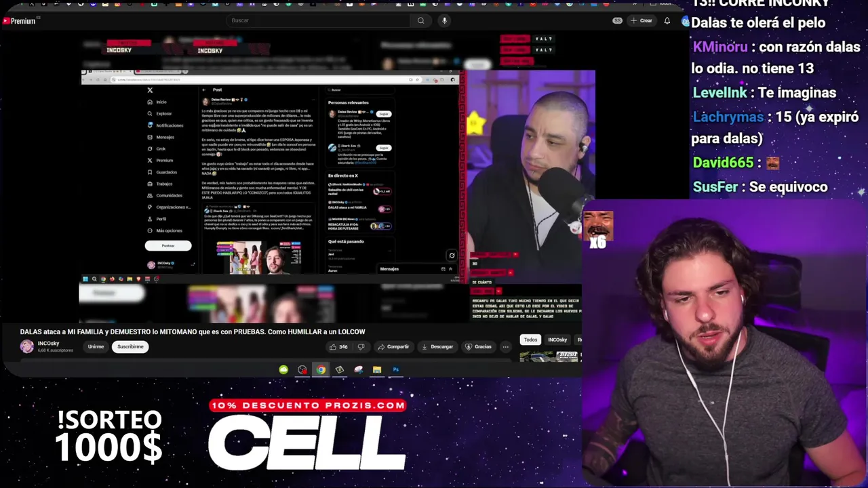Open Notificaciones in the X sidebar
This screenshot has width=868, height=488.
(x=165, y=125)
